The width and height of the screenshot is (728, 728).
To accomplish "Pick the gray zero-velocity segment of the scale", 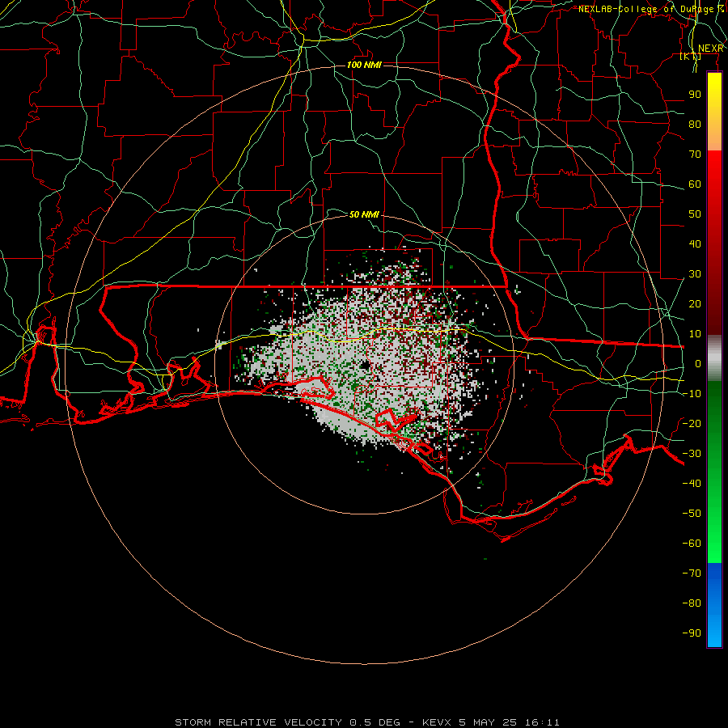I will pos(714,358).
